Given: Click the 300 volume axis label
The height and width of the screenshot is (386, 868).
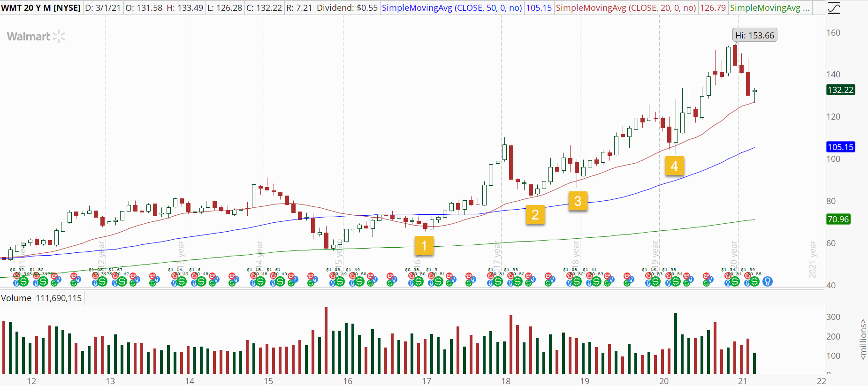Looking at the screenshot, I should coord(833,317).
